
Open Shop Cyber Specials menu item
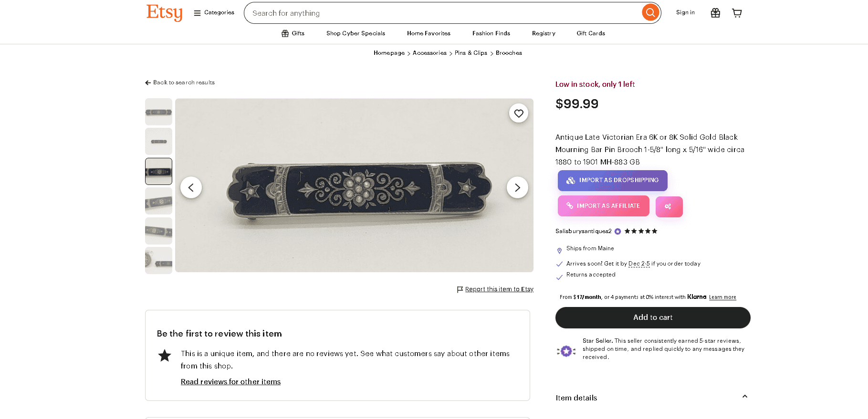(356, 33)
